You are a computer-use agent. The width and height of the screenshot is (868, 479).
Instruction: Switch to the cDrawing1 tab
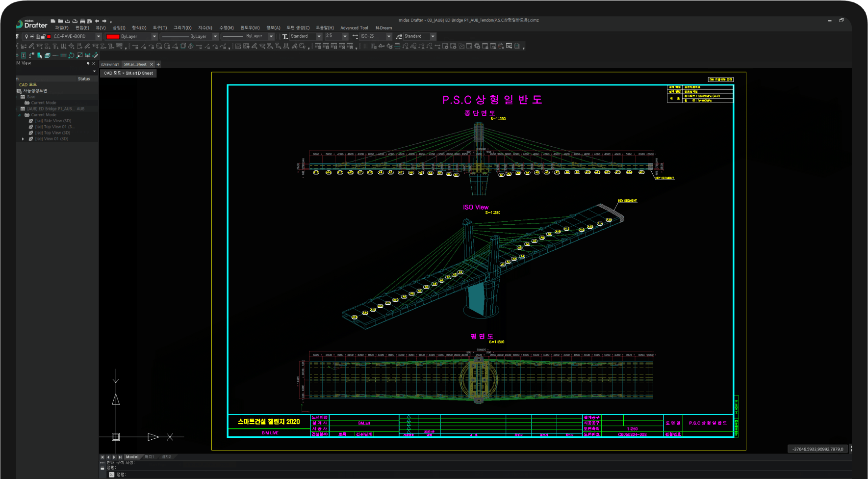[x=110, y=64]
